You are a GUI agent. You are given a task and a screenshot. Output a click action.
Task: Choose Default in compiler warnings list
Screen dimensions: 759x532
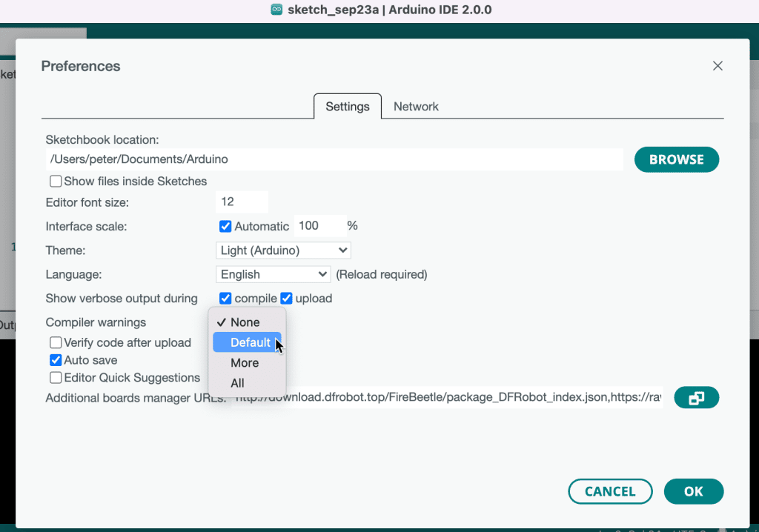click(248, 343)
